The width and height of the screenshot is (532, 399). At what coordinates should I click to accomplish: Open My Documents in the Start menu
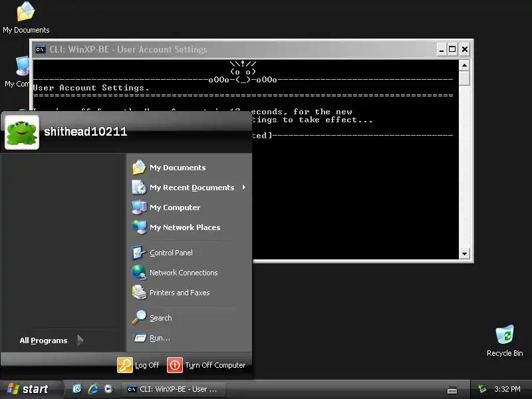tap(189, 168)
